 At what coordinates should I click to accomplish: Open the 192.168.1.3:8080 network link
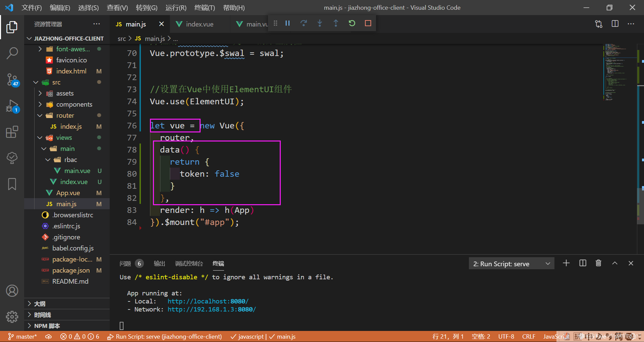pyautogui.click(x=212, y=309)
